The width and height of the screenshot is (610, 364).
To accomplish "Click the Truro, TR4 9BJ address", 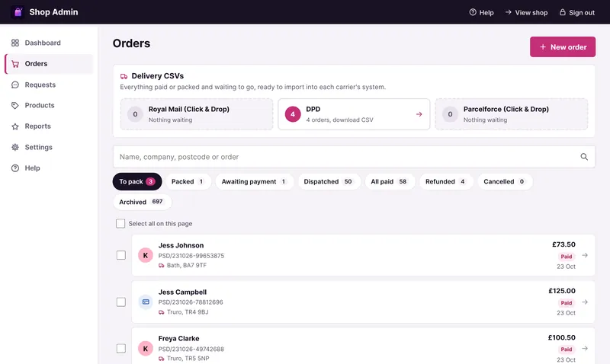I will pos(188,312).
